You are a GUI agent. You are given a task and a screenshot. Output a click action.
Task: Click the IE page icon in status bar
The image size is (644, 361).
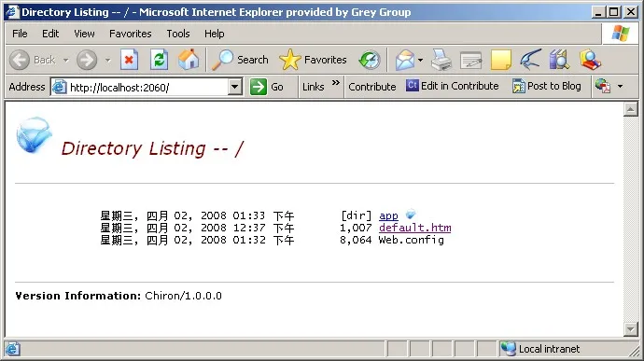click(x=12, y=349)
